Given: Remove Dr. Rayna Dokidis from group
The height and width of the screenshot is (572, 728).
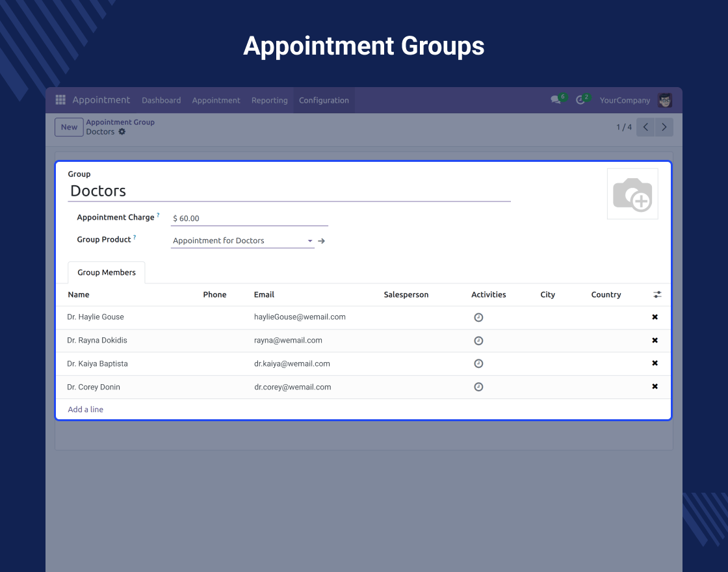Looking at the screenshot, I should click(655, 341).
